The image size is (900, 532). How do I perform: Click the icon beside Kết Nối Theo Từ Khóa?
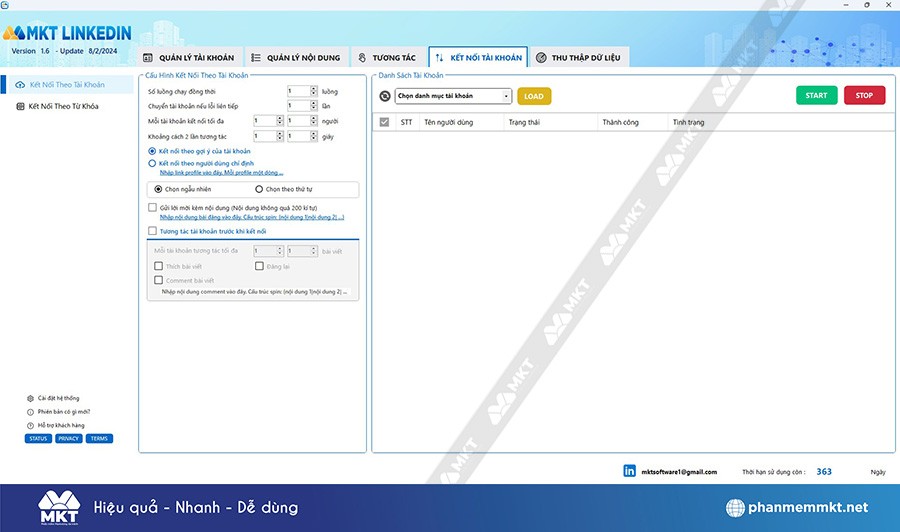coord(20,106)
